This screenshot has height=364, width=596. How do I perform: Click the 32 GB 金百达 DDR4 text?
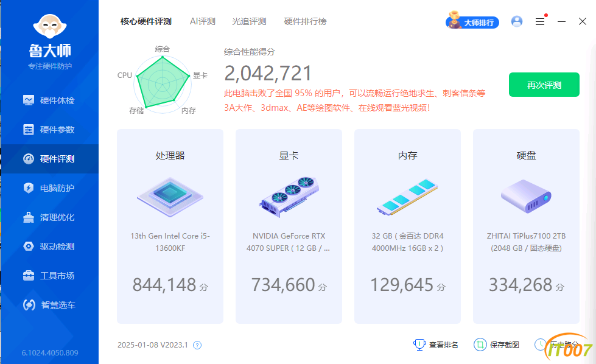[x=407, y=242]
